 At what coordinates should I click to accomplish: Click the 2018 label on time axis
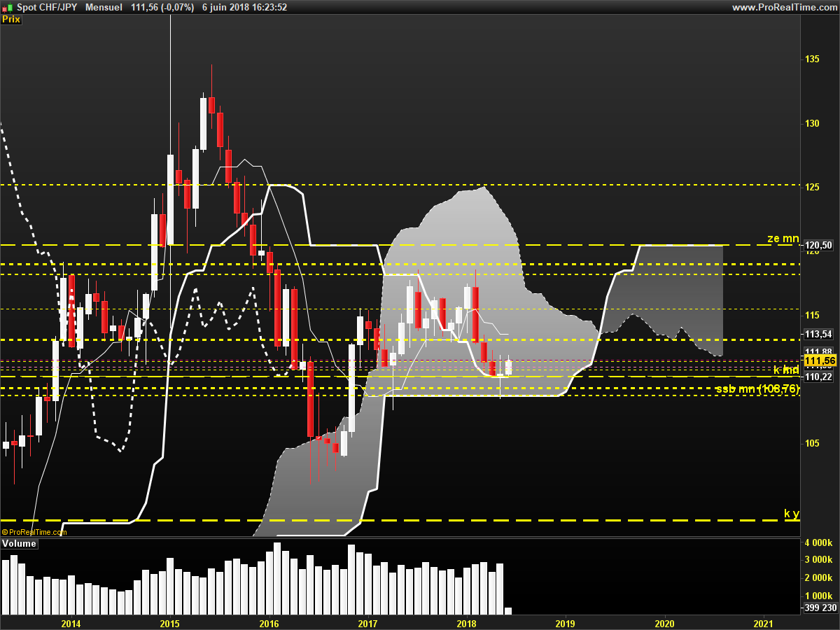[466, 623]
